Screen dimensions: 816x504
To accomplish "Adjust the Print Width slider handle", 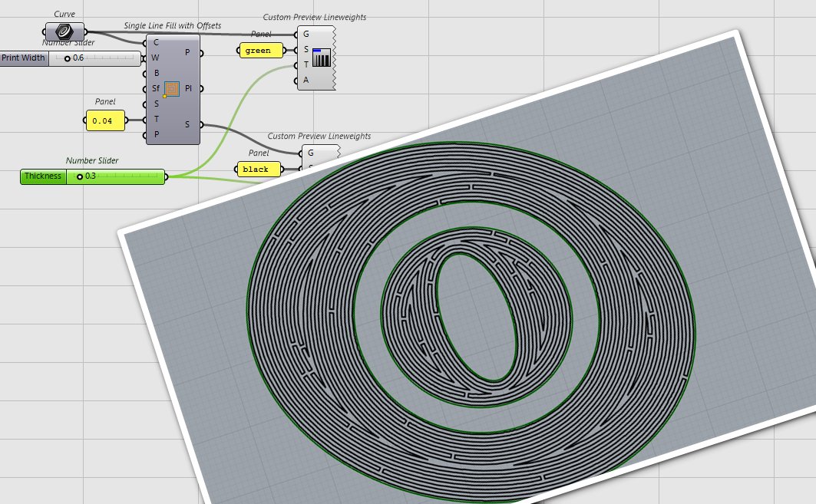I will (x=68, y=58).
